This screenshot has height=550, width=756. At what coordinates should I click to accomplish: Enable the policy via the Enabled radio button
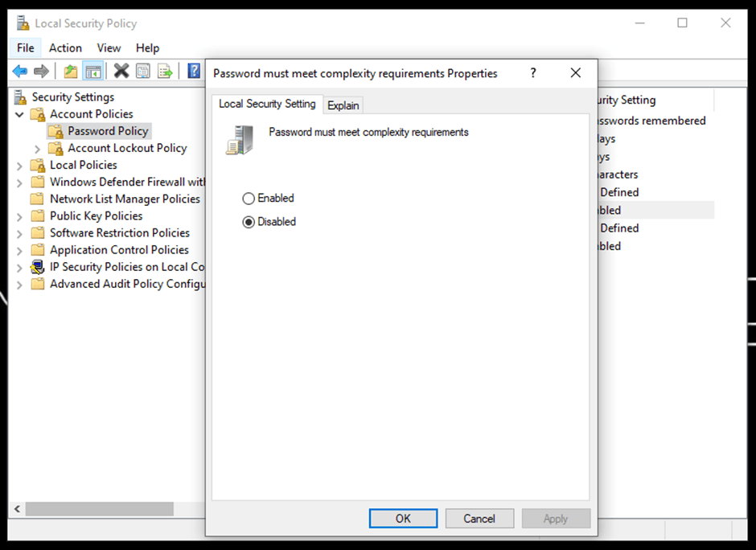(249, 198)
